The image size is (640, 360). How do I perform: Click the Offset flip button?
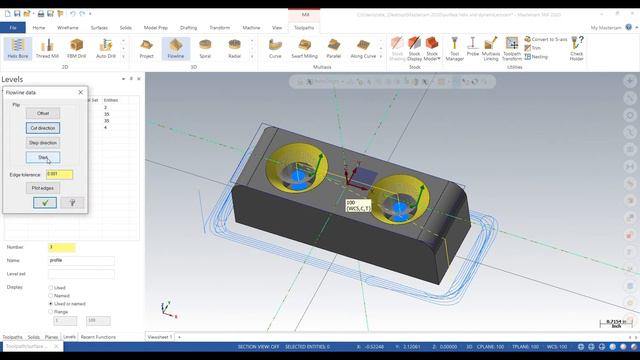(43, 113)
